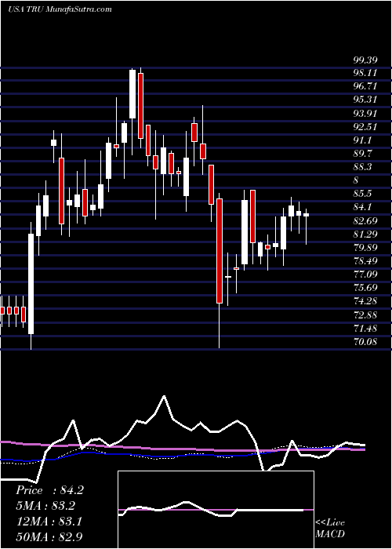Click the 79.89 price axis label
Screen dimensions: 392x549
point(365,248)
